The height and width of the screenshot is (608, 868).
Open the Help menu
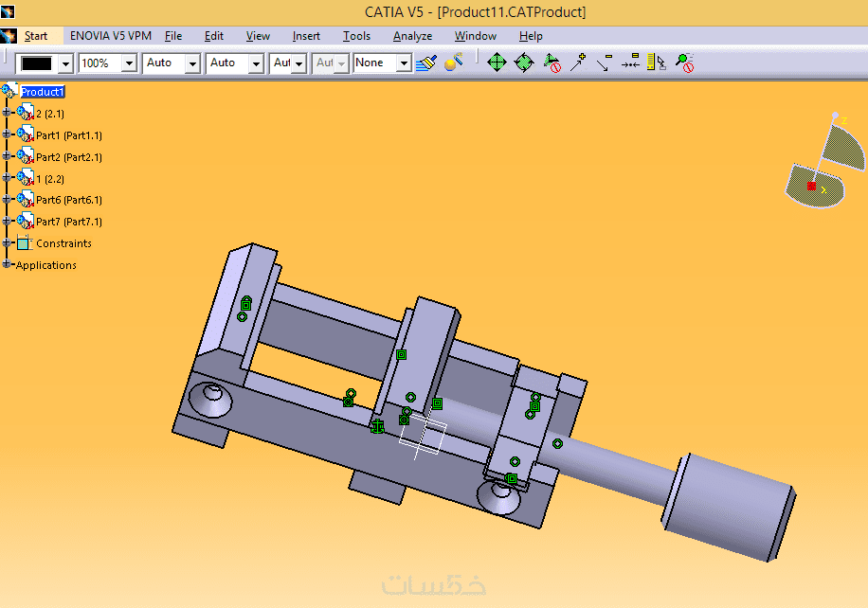[531, 36]
